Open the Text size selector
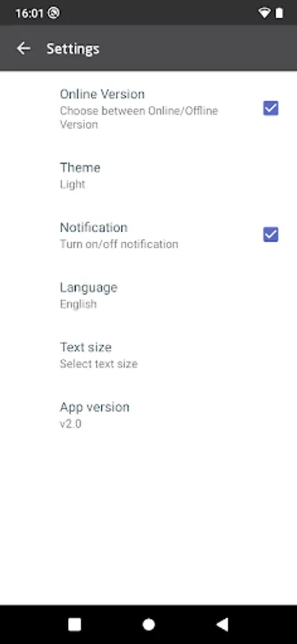Viewport: 297px width, 644px height. (x=148, y=355)
